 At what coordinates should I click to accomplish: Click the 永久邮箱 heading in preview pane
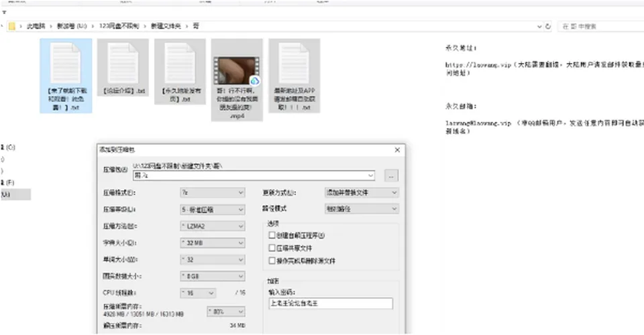tap(461, 107)
